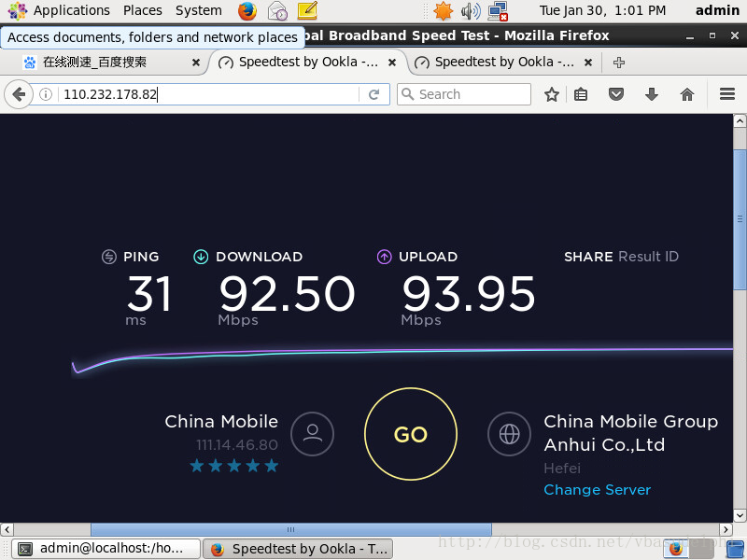Click the ping icon beside PING
This screenshot has height=560, width=747.
(109, 257)
